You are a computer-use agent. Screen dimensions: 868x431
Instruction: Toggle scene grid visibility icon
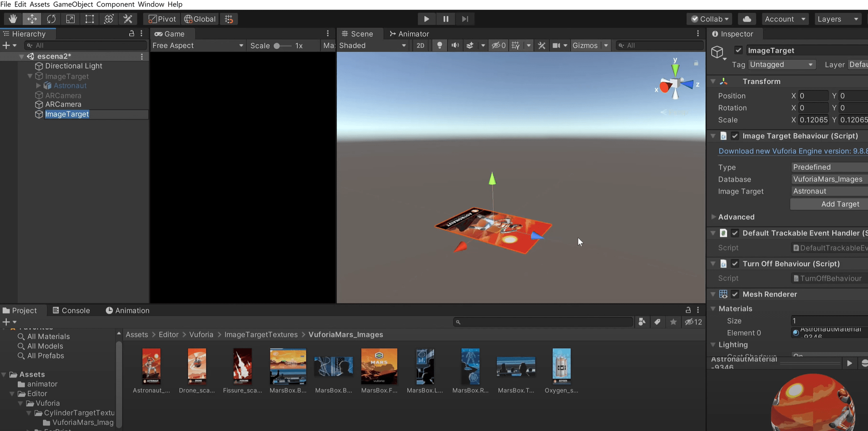tap(515, 46)
